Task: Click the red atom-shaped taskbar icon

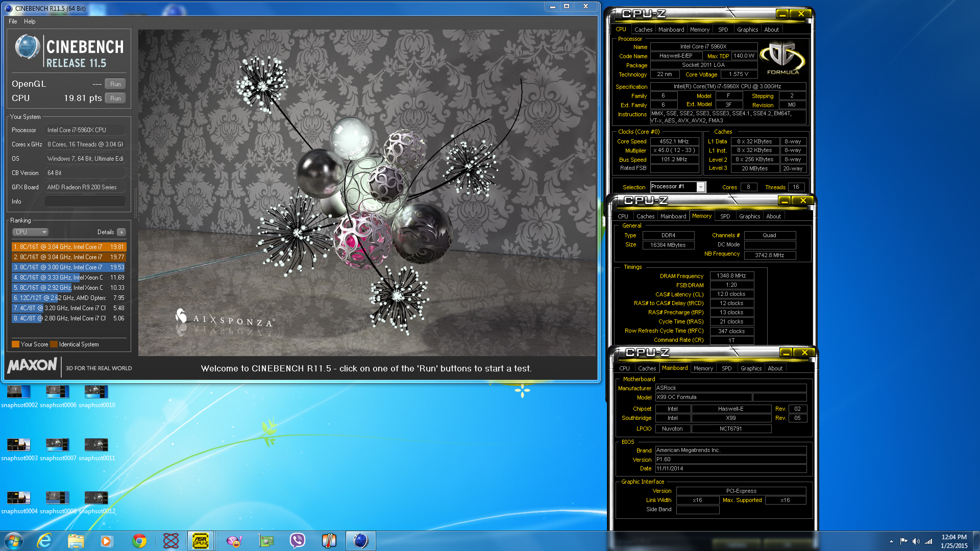Action: click(x=170, y=541)
